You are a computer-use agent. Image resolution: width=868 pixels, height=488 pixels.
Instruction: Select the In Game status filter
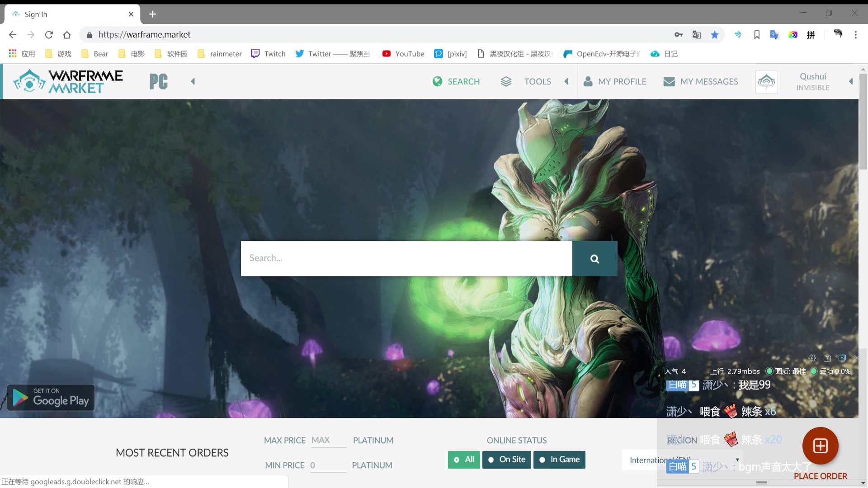tap(559, 460)
